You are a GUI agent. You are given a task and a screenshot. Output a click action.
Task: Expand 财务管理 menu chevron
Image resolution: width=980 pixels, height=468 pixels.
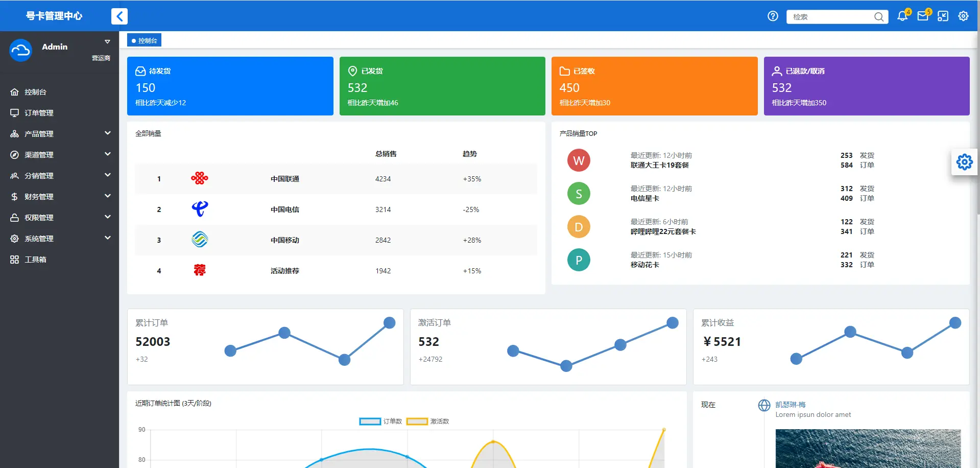108,196
